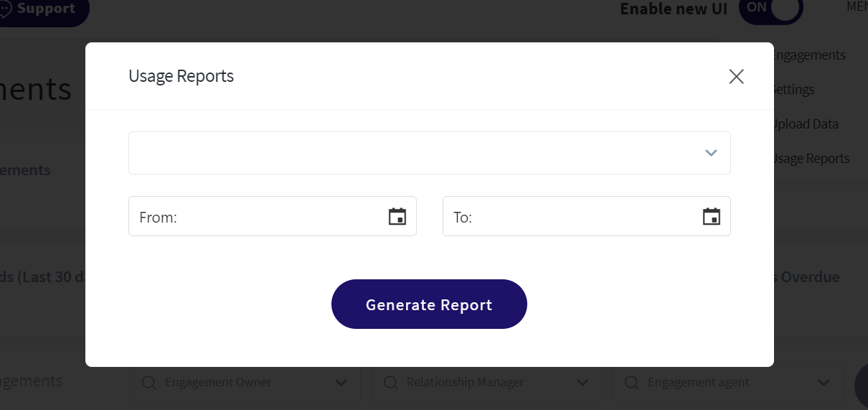Click the Generate Report button

pyautogui.click(x=429, y=304)
